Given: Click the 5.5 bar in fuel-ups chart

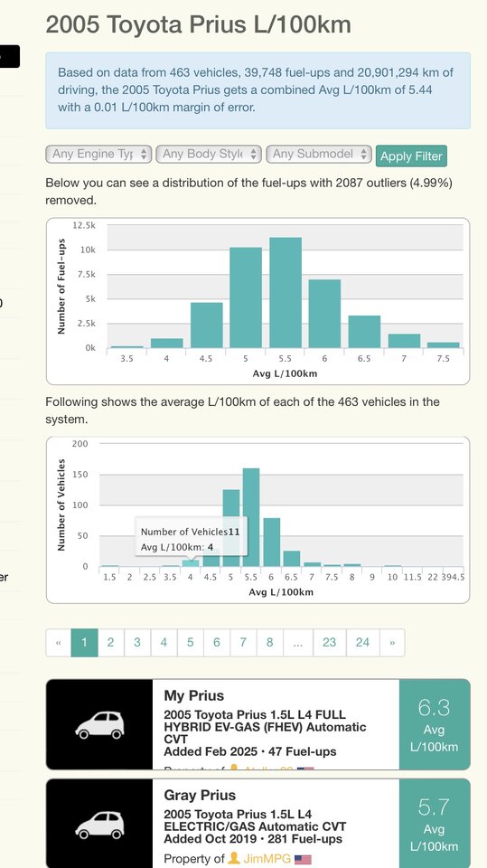Looking at the screenshot, I should point(286,292).
